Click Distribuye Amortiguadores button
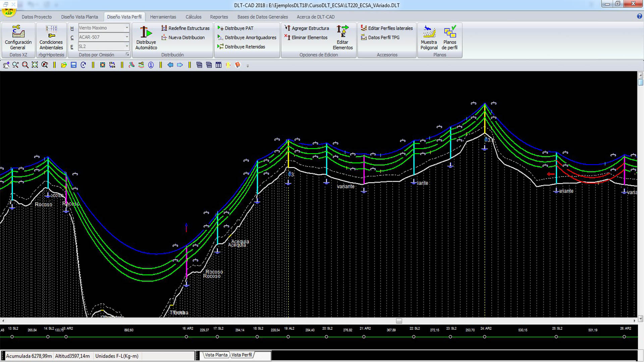This screenshot has height=362, width=644. click(247, 38)
